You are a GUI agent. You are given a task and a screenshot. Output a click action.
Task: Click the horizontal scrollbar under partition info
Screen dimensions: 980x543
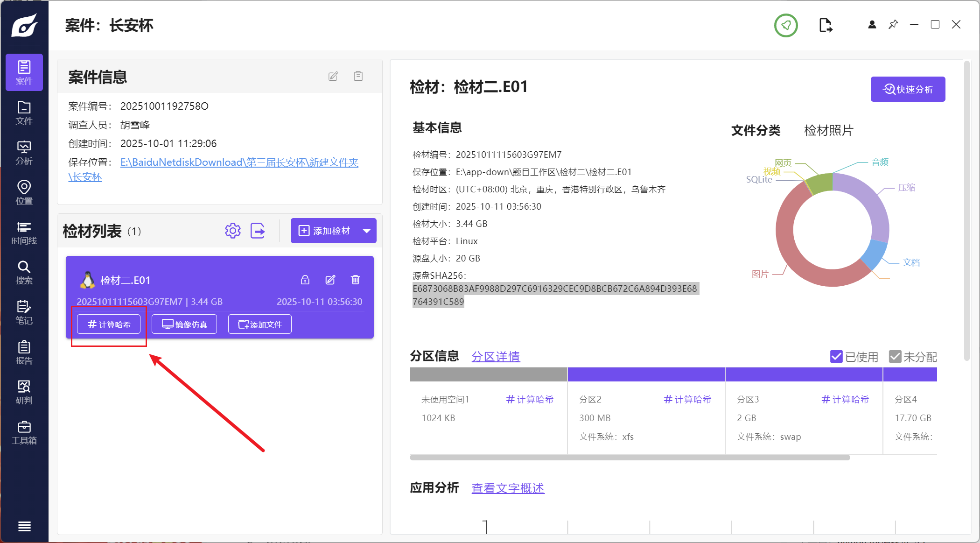pos(630,458)
